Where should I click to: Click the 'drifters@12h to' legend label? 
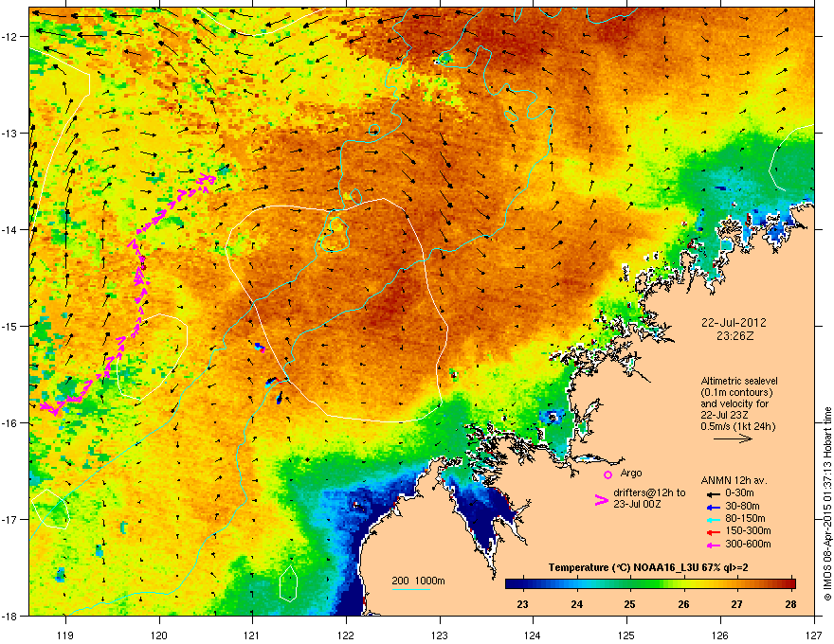[x=649, y=492]
